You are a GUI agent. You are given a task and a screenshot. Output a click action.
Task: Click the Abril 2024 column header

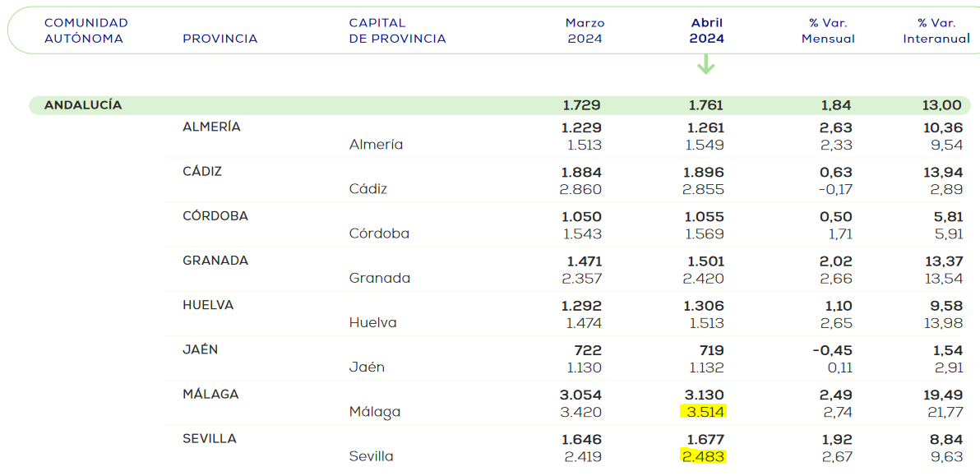click(707, 30)
